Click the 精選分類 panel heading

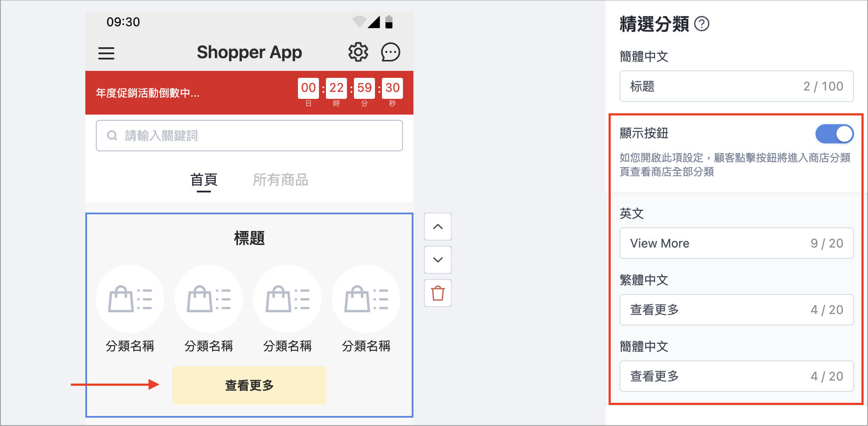[x=654, y=24]
